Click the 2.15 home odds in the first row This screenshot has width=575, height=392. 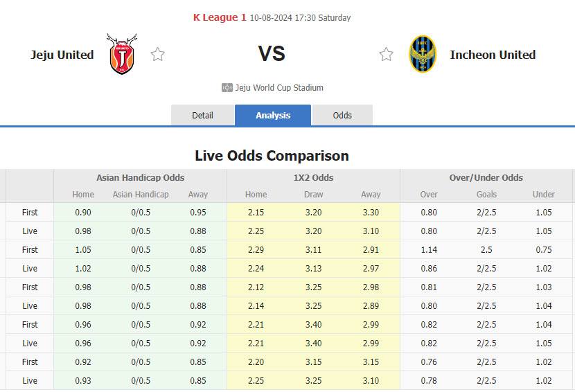[256, 213]
